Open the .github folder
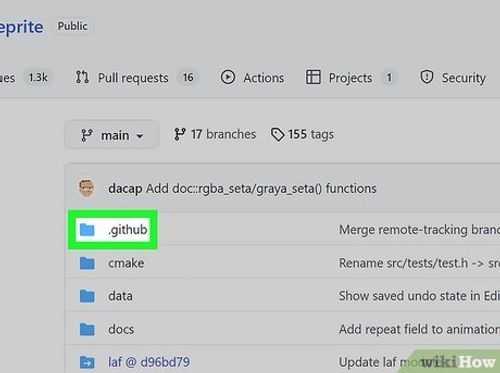The width and height of the screenshot is (500, 373). pos(128,230)
